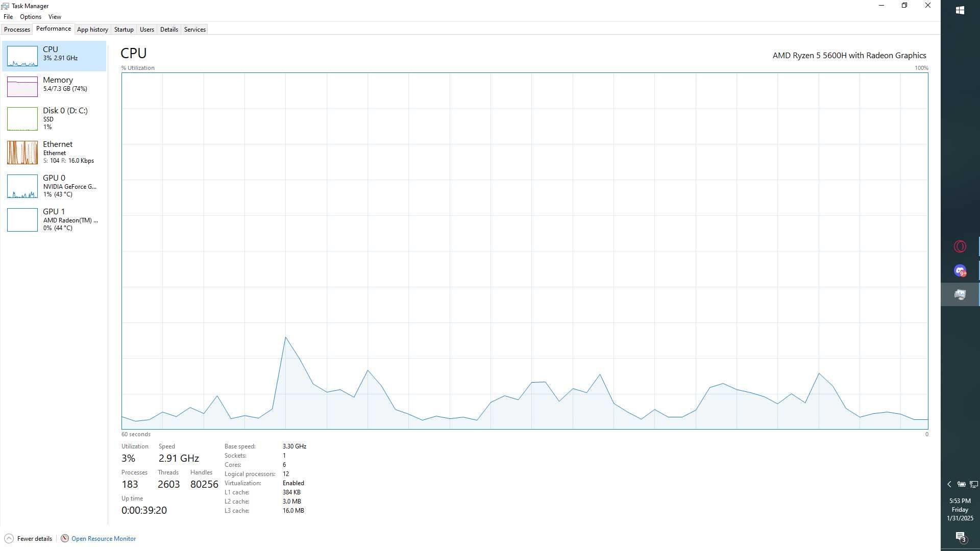Switch to the App history tab

pyautogui.click(x=92, y=30)
